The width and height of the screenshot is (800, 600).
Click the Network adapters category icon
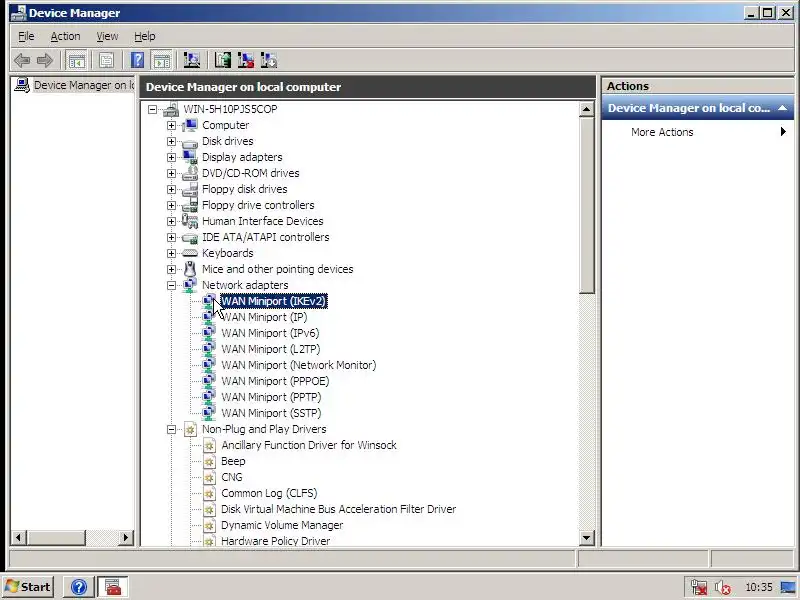[190, 285]
